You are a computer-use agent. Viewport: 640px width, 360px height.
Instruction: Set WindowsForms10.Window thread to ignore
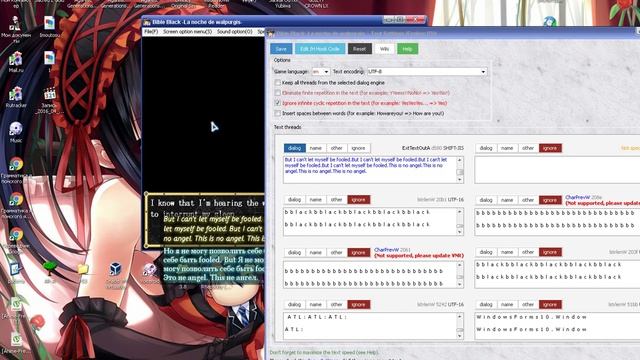550,304
